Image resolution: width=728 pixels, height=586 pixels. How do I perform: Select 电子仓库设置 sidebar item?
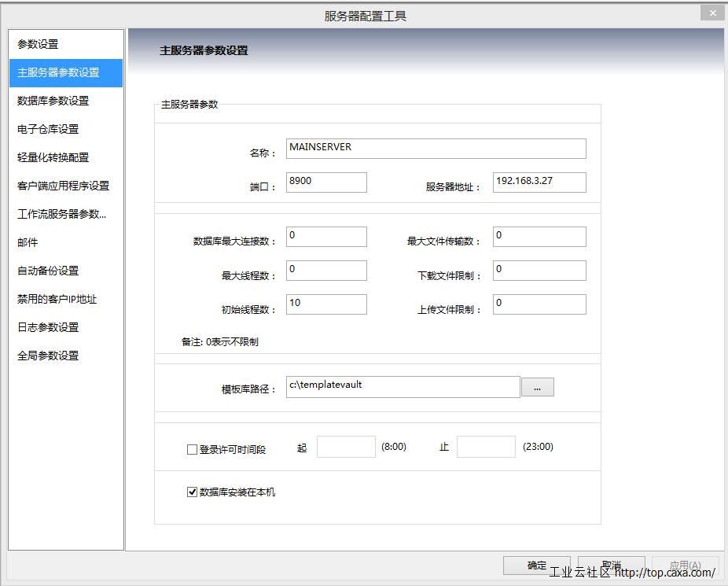pos(48,129)
